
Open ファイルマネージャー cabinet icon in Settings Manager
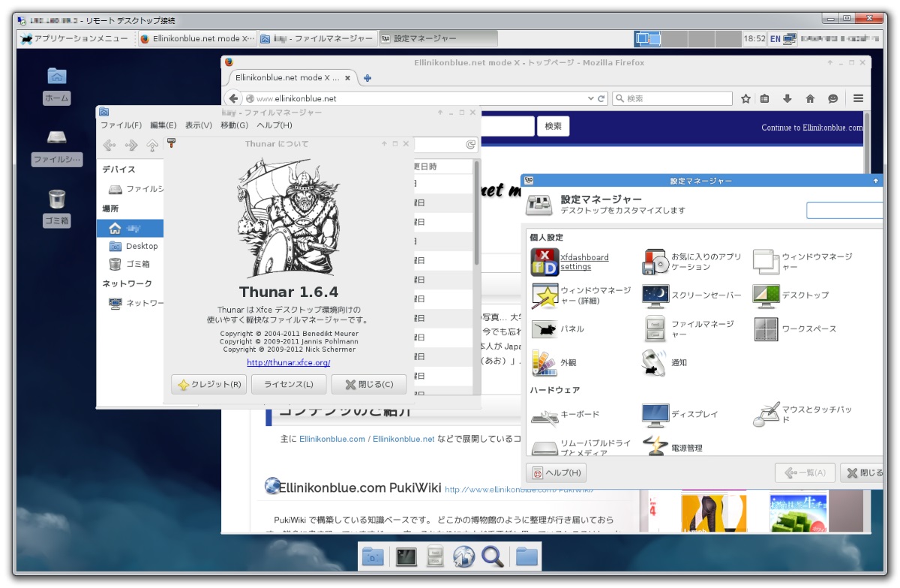click(655, 329)
